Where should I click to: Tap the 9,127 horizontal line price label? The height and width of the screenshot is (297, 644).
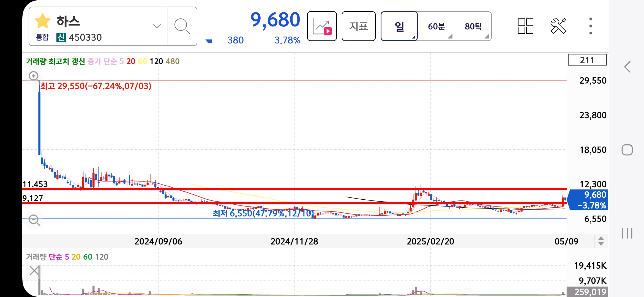(x=33, y=198)
